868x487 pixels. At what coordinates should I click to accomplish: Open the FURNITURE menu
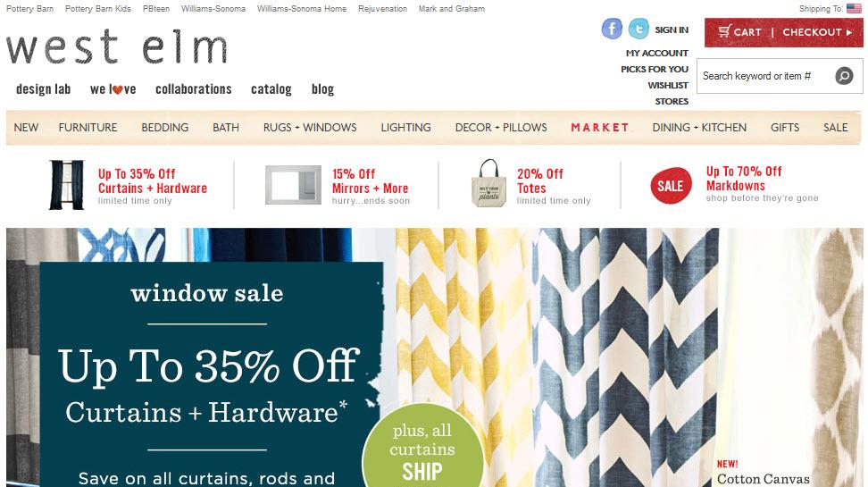pyautogui.click(x=88, y=128)
